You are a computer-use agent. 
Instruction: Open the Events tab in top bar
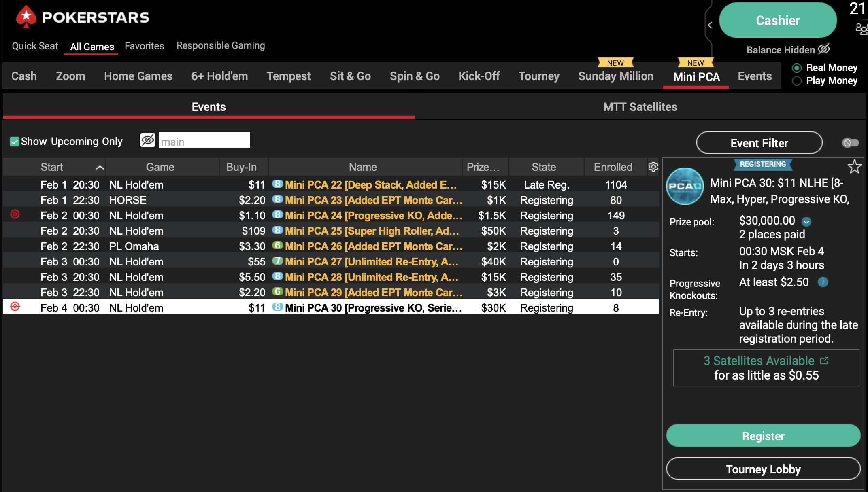pyautogui.click(x=755, y=76)
